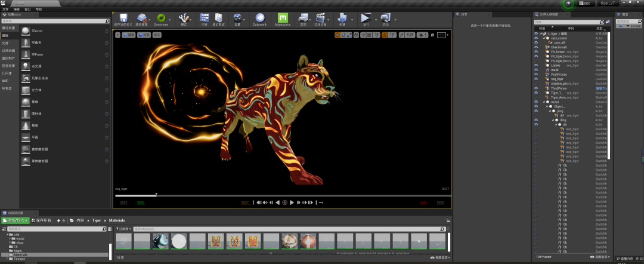Click the Tiger breadcrumb in content path
Screen dimensions: 644x264
tap(97, 220)
